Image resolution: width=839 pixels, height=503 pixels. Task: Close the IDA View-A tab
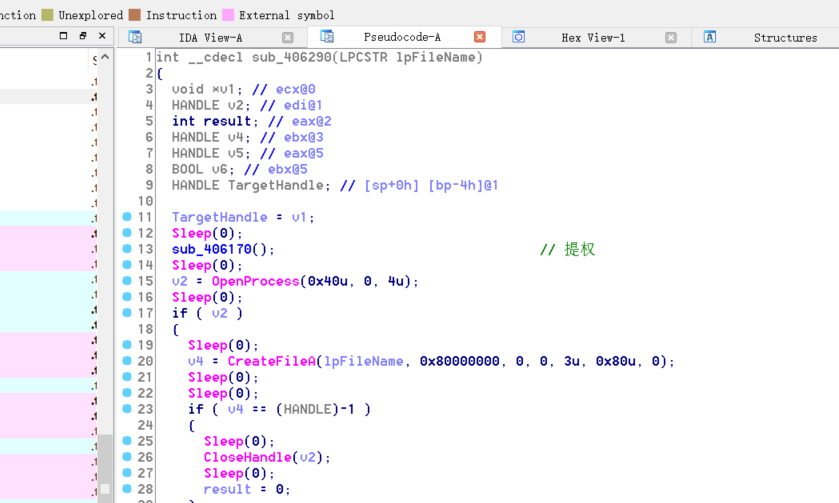point(288,37)
